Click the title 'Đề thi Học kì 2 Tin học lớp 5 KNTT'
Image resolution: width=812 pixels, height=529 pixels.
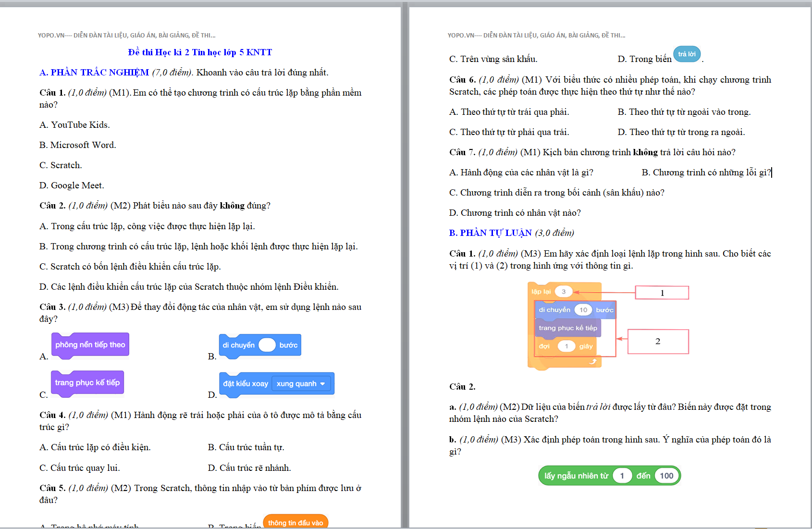point(200,52)
